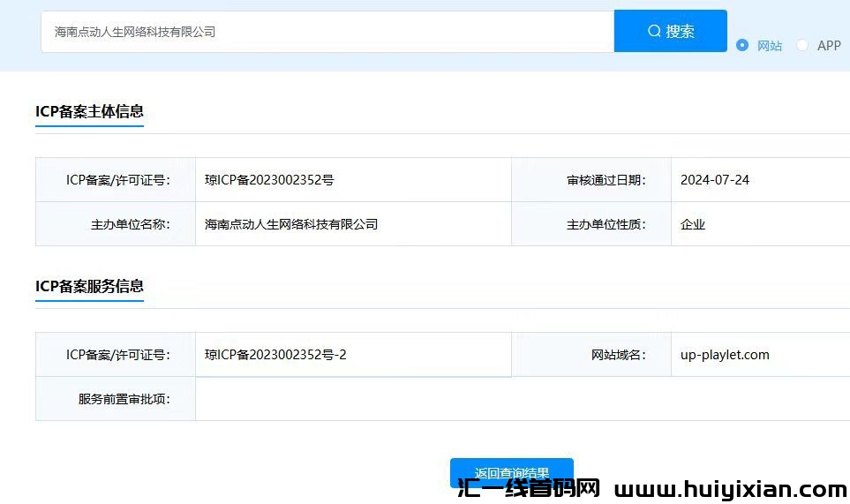This screenshot has height=504, width=850.
Task: Click the ICP备案主体信息 section heading
Action: coord(89,111)
